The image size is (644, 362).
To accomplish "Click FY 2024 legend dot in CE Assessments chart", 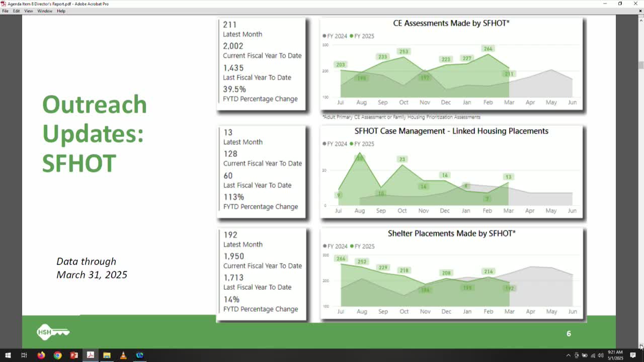I will pos(325,36).
